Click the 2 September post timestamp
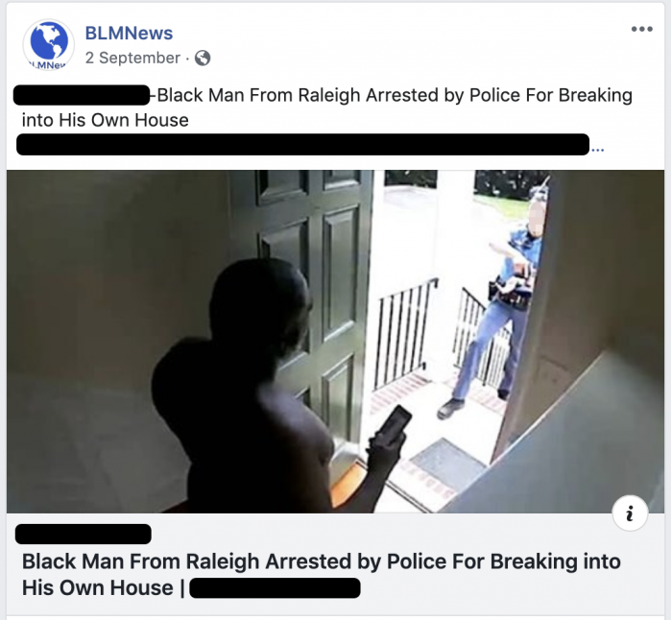 coord(132,58)
